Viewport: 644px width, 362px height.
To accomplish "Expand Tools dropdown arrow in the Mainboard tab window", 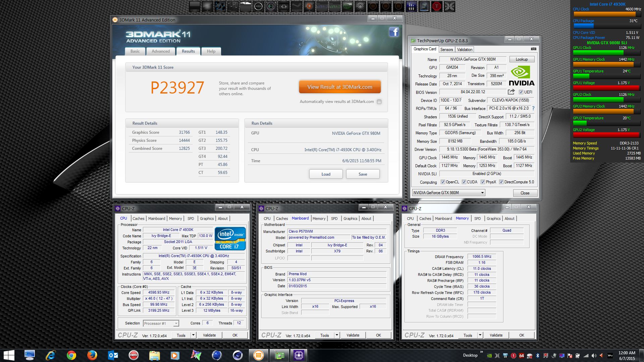I will coord(337,335).
